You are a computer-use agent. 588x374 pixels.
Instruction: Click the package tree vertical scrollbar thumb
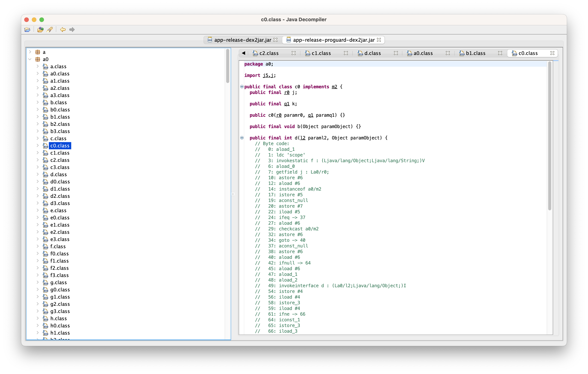tap(228, 66)
